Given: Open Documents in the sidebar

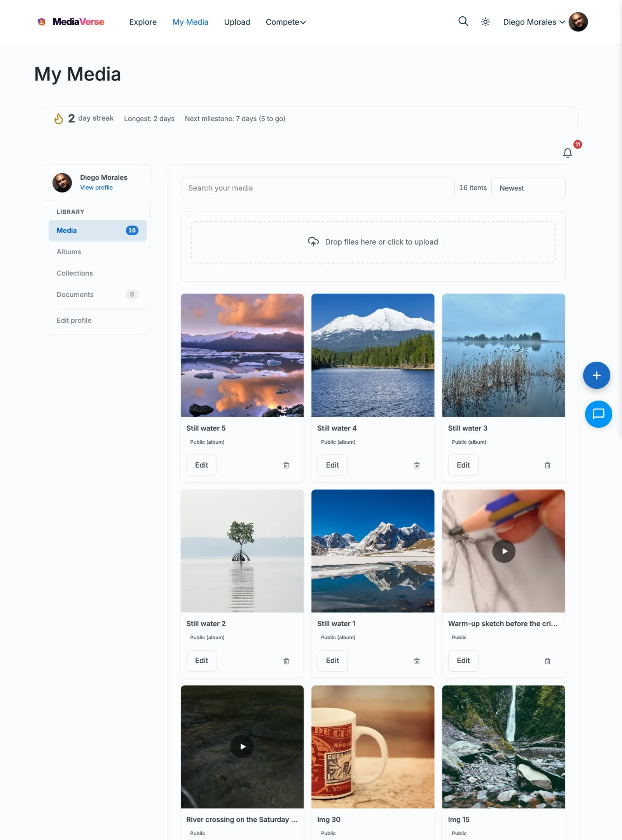Looking at the screenshot, I should click(98, 294).
